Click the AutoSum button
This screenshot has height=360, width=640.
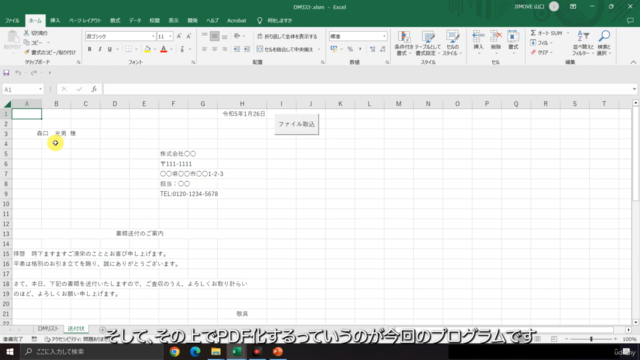pos(547,33)
